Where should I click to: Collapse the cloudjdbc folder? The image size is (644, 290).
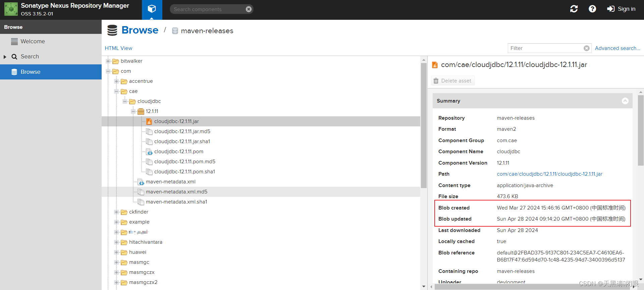click(x=125, y=101)
